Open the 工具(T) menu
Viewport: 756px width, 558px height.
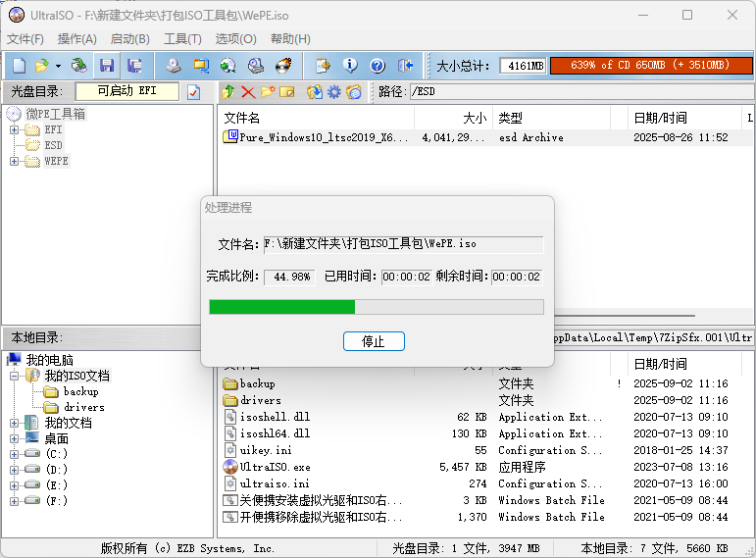[182, 39]
